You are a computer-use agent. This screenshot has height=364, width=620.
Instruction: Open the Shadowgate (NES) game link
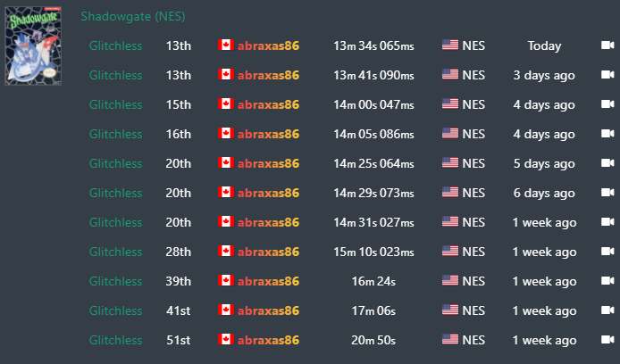(x=133, y=17)
